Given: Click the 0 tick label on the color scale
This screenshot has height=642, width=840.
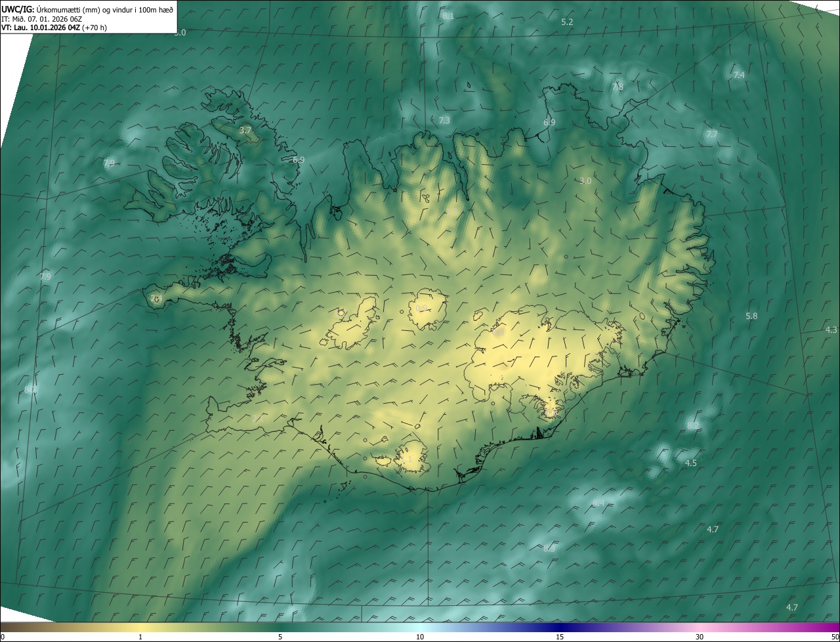Looking at the screenshot, I should tap(3, 637).
